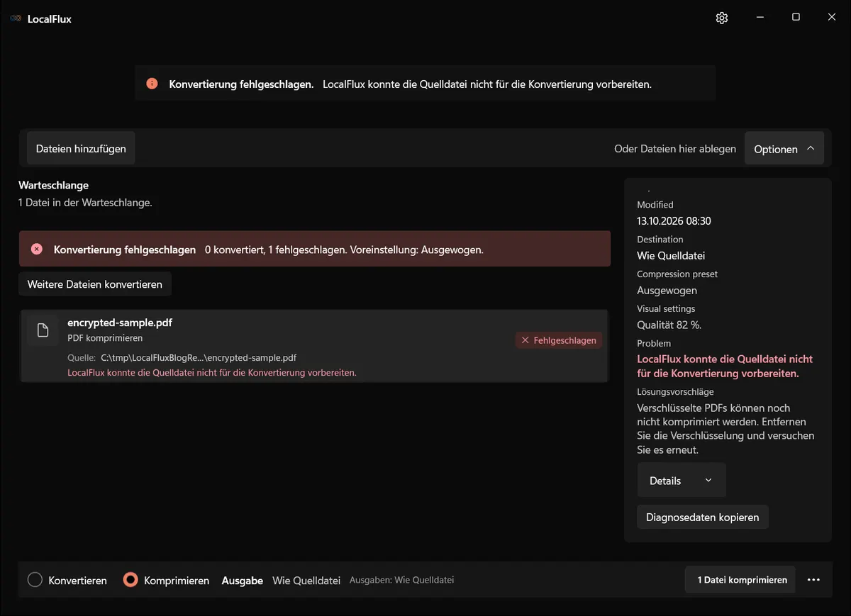Click the Oder Dateien hier ablegen drop area
This screenshot has height=616, width=851.
[x=675, y=149]
